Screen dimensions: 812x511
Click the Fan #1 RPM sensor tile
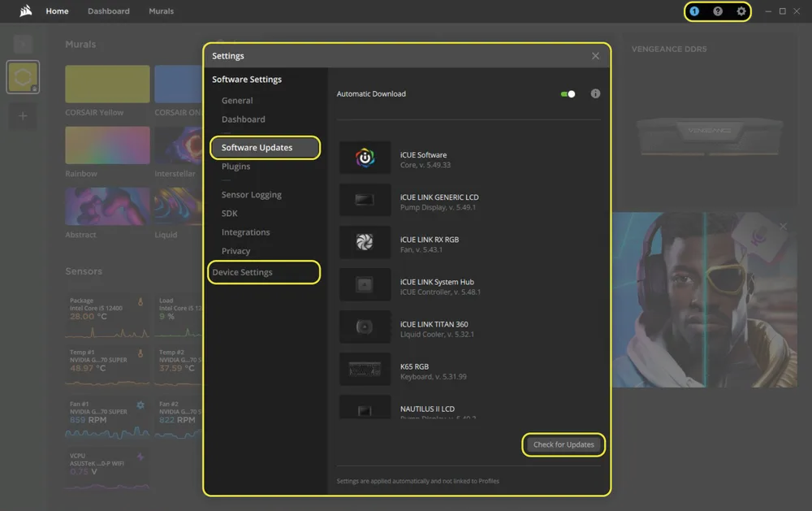(107, 418)
